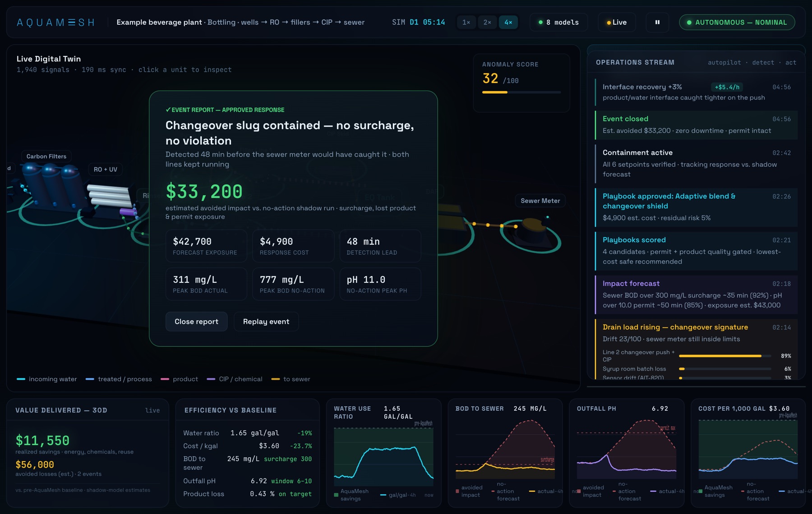The image size is (812, 514).
Task: Click the +$5.4/h badge
Action: pos(727,87)
